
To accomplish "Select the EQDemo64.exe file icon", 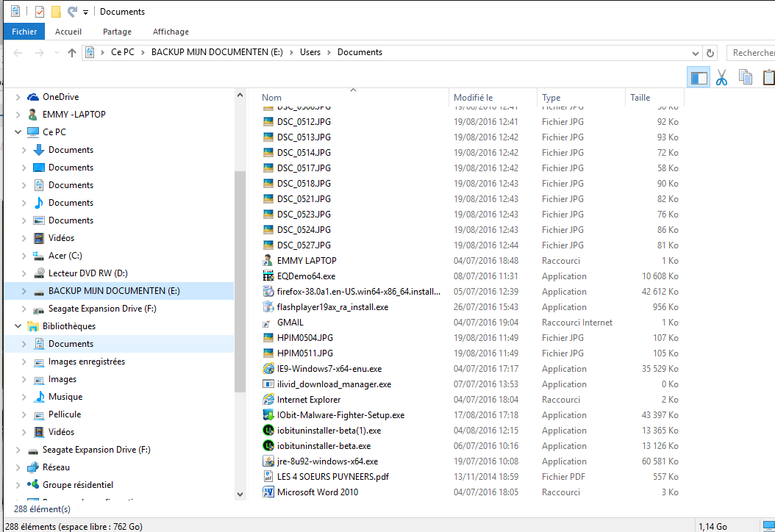I will (268, 276).
